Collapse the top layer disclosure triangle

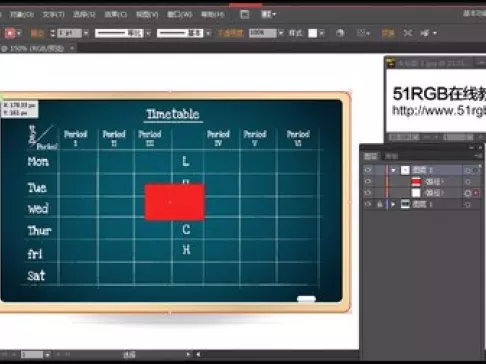(x=393, y=170)
